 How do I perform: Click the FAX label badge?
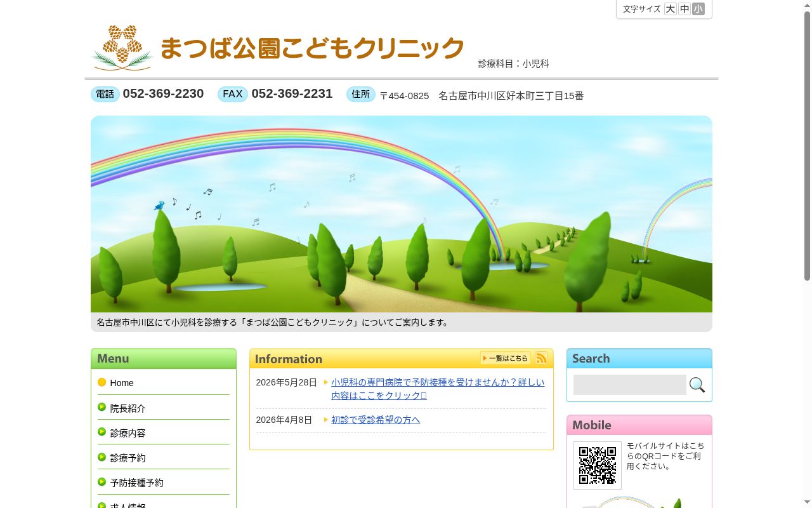point(233,95)
